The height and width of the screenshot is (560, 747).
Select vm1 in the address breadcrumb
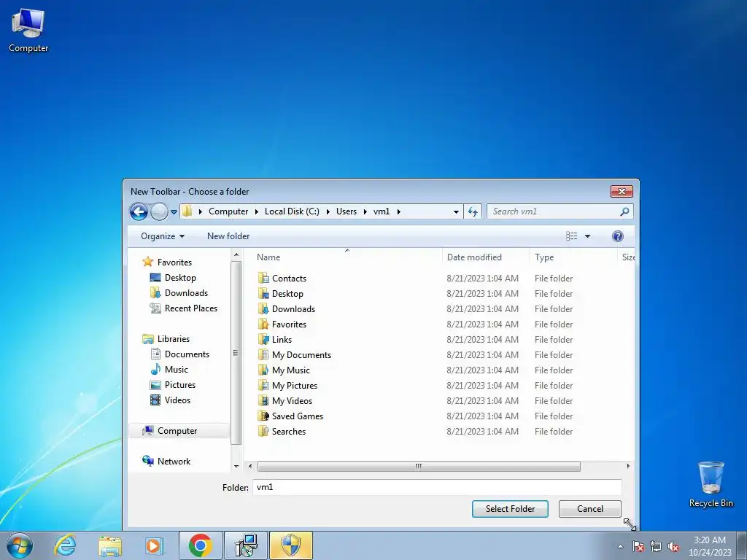(381, 211)
